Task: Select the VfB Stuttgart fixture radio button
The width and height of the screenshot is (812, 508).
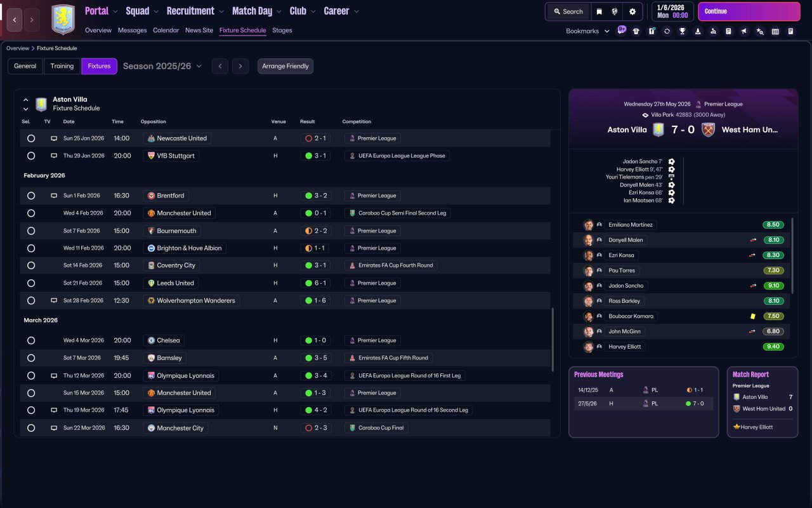Action: (31, 156)
